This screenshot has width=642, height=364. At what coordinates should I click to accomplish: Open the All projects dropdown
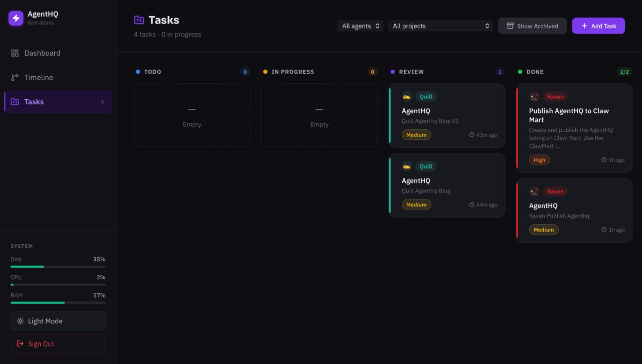point(440,26)
